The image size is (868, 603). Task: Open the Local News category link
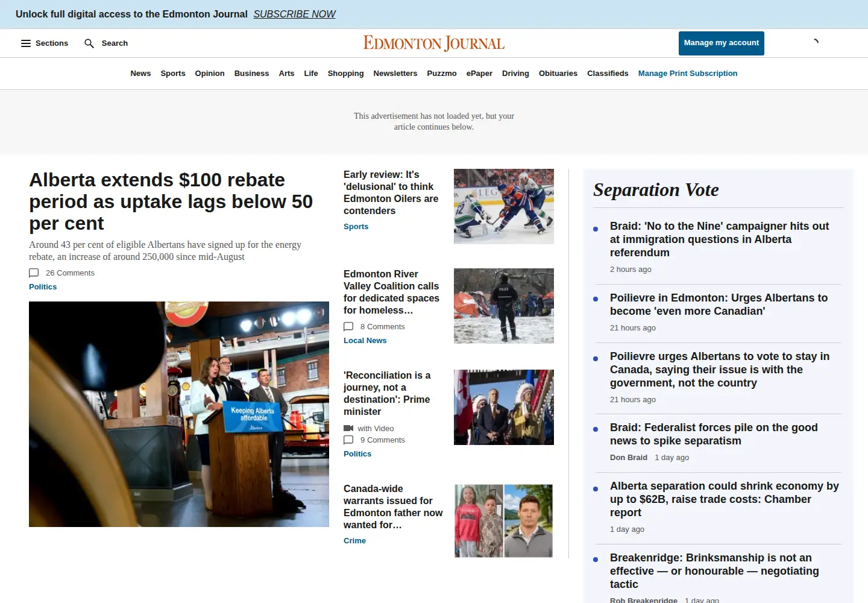point(365,341)
